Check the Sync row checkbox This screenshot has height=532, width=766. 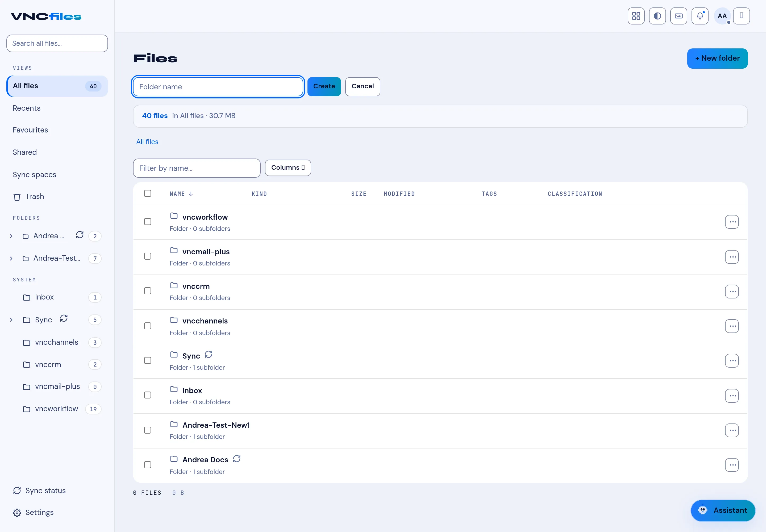(x=148, y=361)
